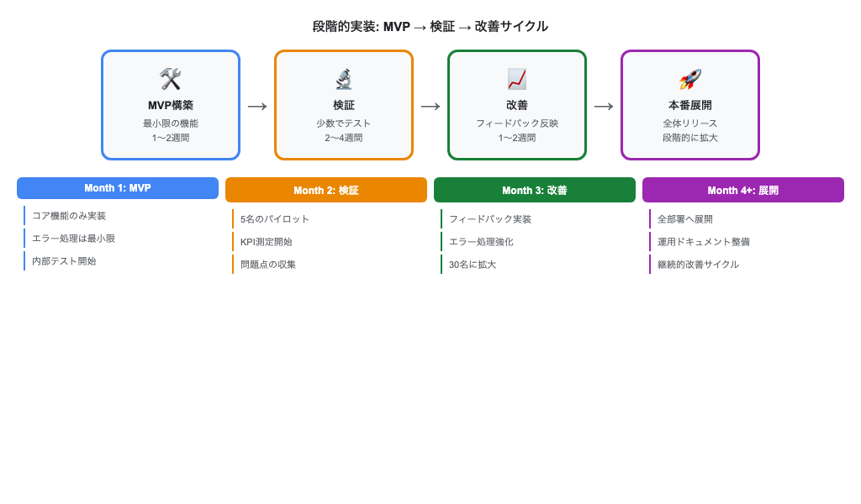Click the hammer and wrench icon on MVP構築 card
The image size is (861, 504).
[x=171, y=79]
